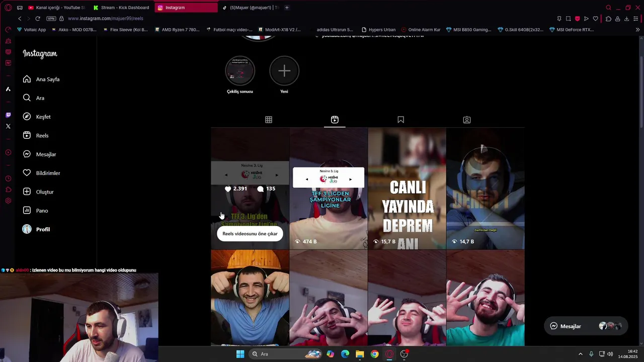Add page to bookmarks heart icon
The width and height of the screenshot is (644, 362).
[x=595, y=19]
